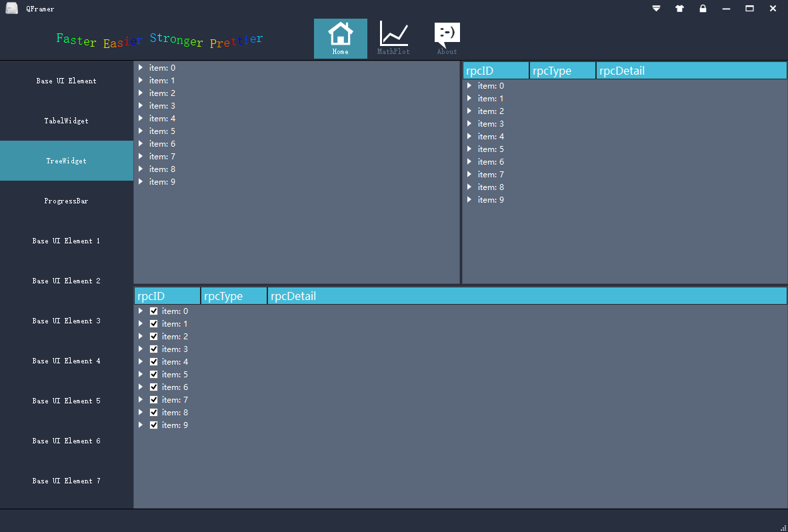
Task: Open the dropdown menu triangle in title bar
Action: 656,9
